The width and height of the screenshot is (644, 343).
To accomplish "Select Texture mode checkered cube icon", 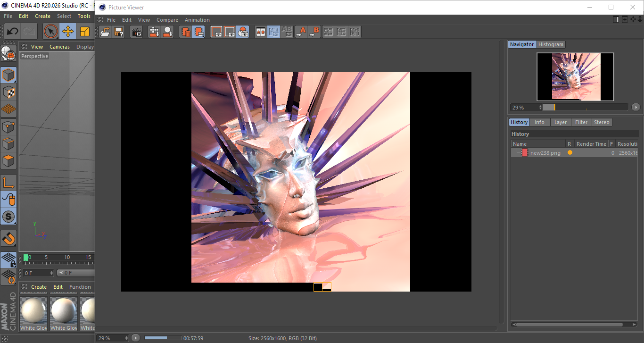I will pyautogui.click(x=8, y=92).
